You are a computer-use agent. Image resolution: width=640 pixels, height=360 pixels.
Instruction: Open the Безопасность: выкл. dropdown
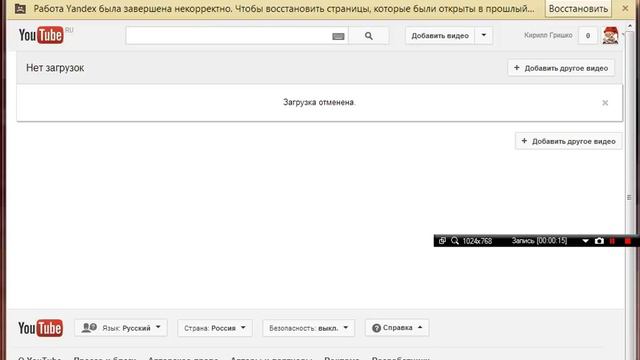click(309, 328)
